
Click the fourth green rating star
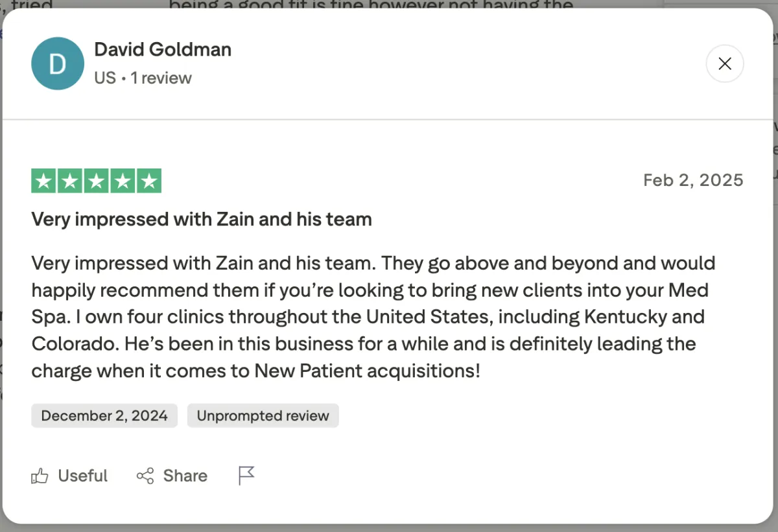coord(123,181)
